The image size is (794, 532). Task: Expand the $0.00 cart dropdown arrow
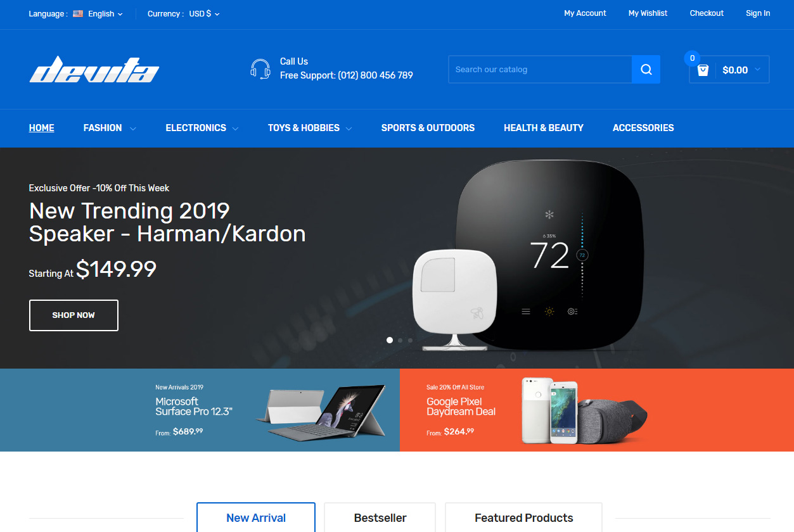pos(757,70)
